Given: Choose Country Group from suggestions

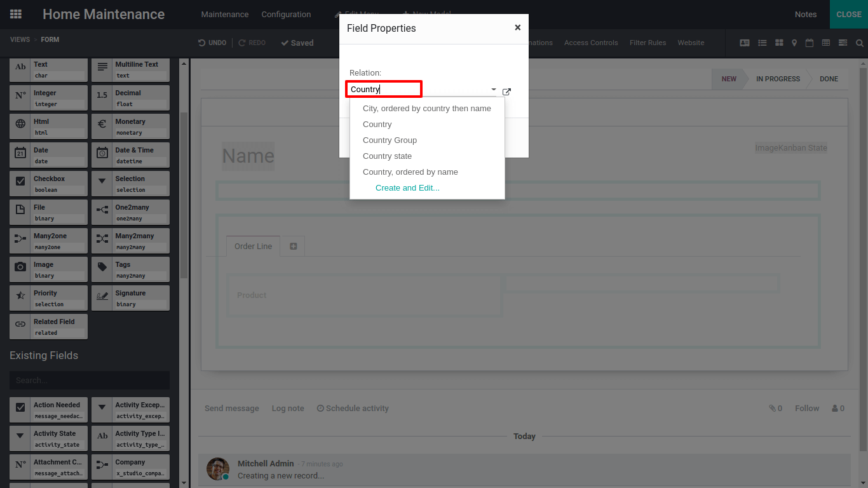Looking at the screenshot, I should (x=390, y=140).
